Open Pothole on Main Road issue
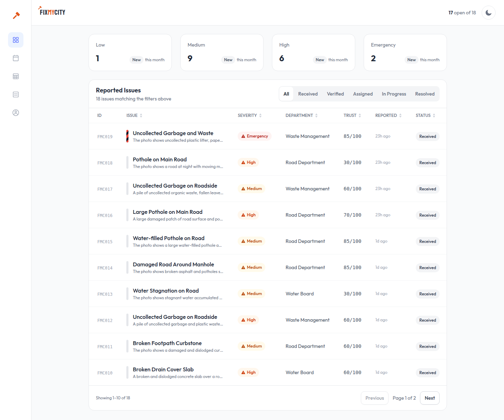Viewport: 504px width, 420px height. coord(160,160)
